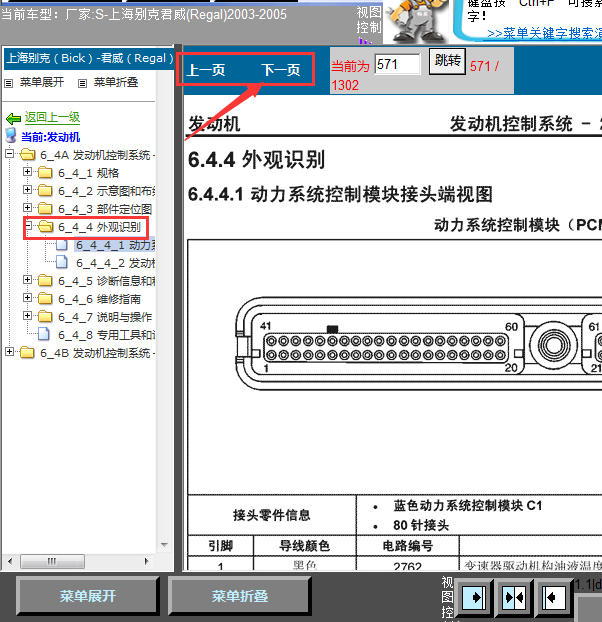Select 6_4_3 部件定位图 tree item
The image size is (602, 622).
(105, 209)
